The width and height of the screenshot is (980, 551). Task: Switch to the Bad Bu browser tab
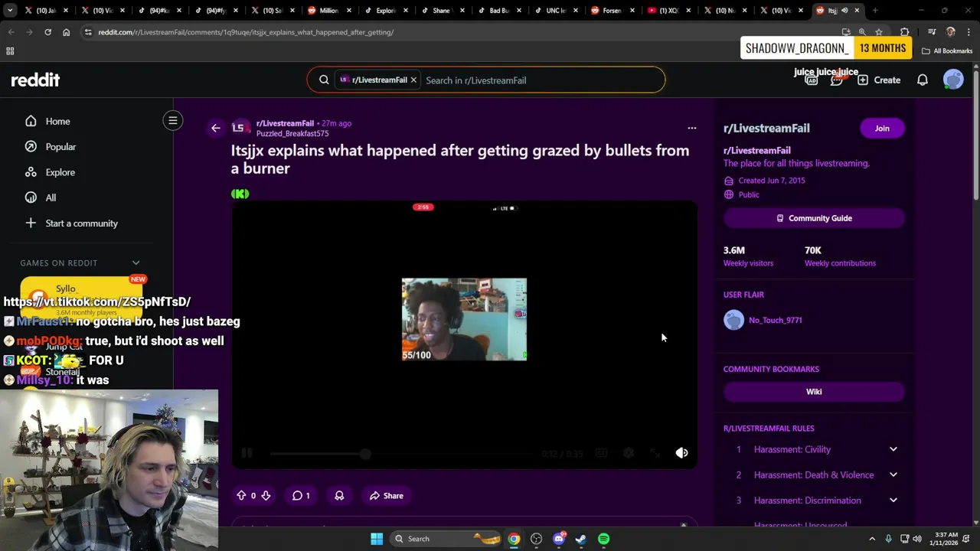[499, 11]
